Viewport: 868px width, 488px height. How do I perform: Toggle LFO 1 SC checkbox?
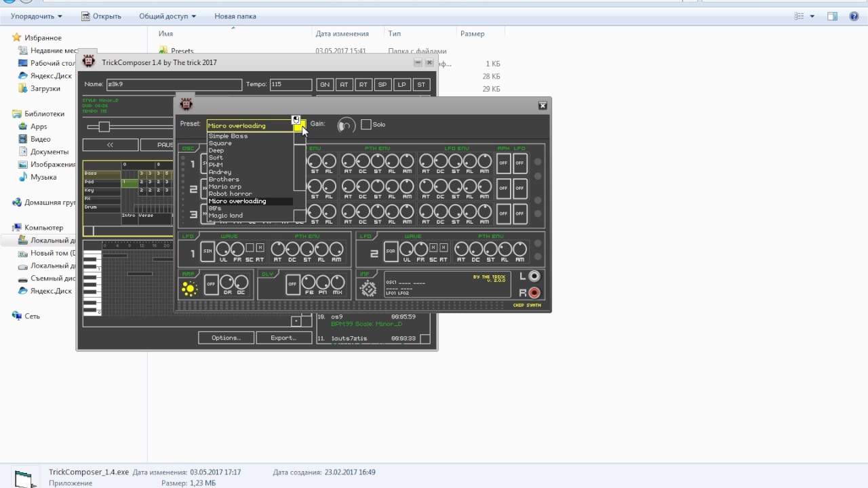pos(250,247)
